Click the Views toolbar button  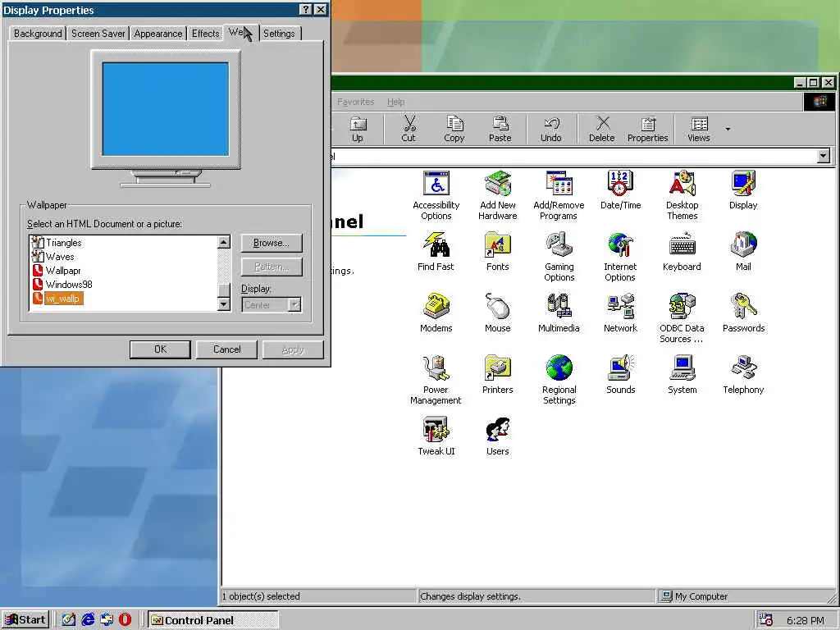tap(699, 130)
